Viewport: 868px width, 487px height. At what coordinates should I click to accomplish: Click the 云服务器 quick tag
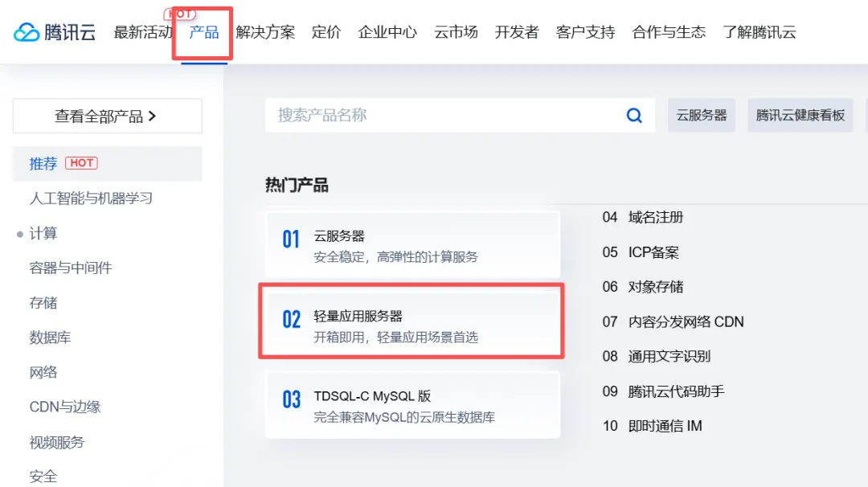pos(702,115)
